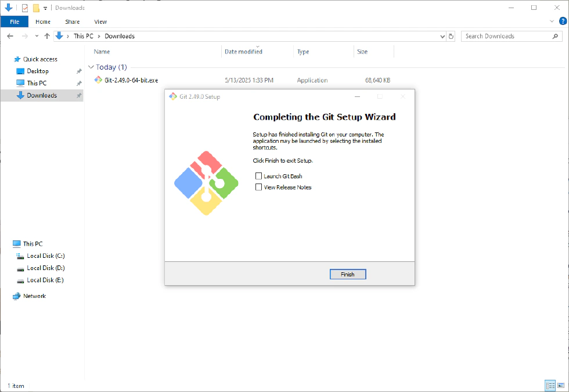Click the New Folder icon in title bar
Screen dimensions: 569x392
36,8
